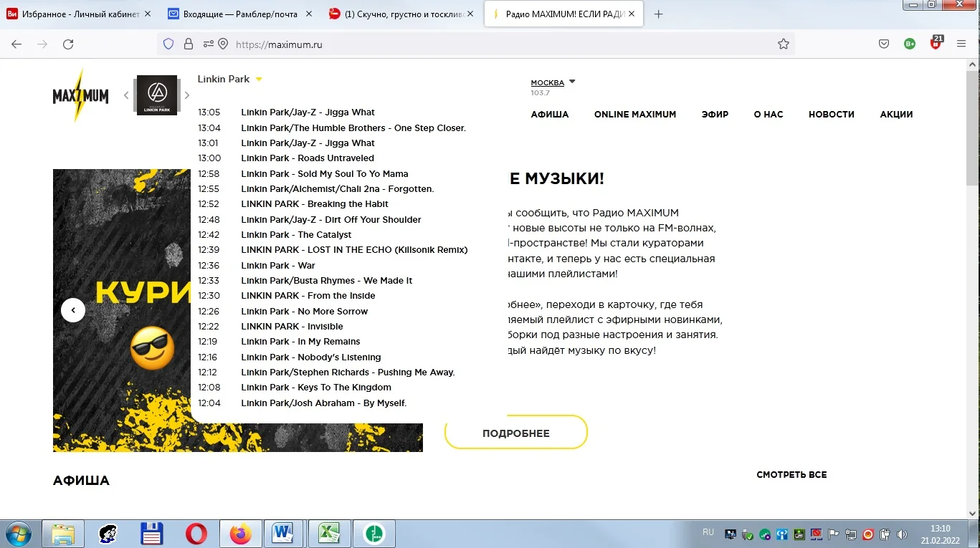The image size is (980, 548).
Task: Save page to Pocket
Action: 884,44
